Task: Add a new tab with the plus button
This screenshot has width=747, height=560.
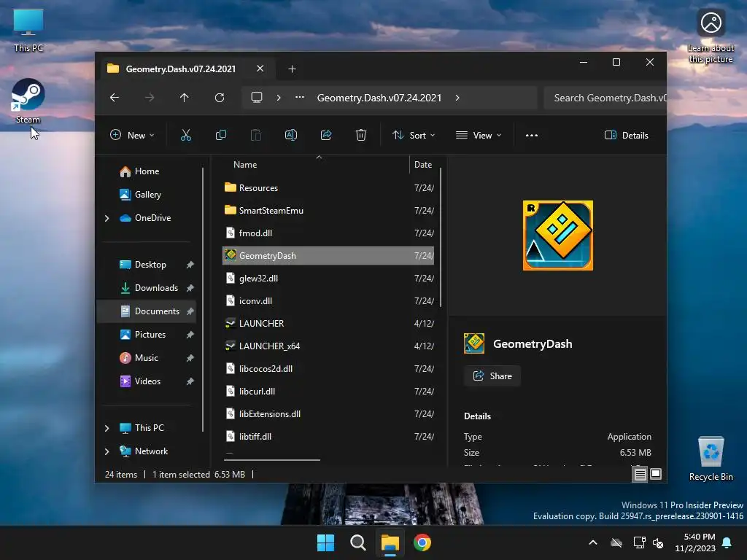Action: point(292,69)
